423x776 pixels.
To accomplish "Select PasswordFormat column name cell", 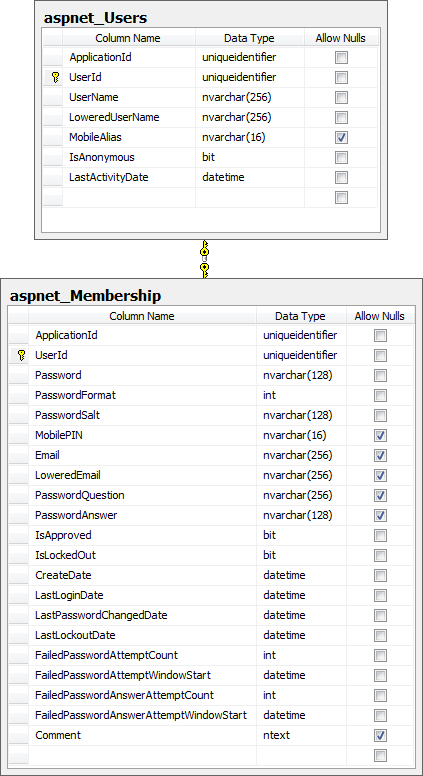I will [x=142, y=395].
